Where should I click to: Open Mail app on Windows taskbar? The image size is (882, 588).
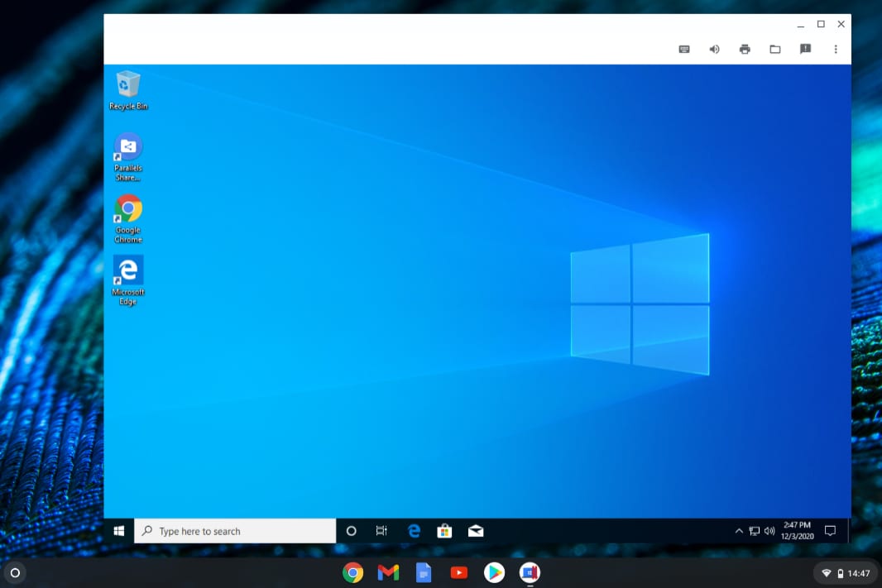pos(476,531)
